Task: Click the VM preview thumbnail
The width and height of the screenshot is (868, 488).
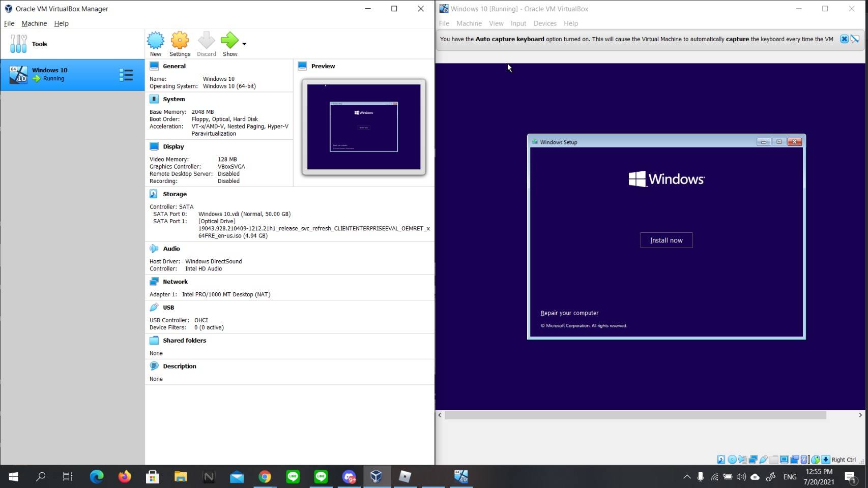Action: (364, 127)
